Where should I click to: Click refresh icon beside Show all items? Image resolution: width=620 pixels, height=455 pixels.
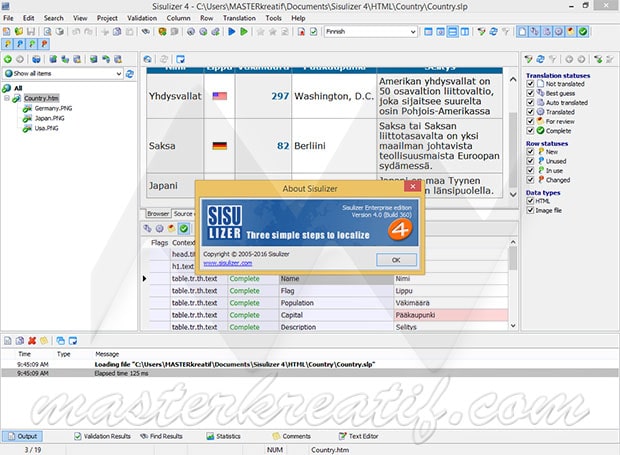pos(130,74)
